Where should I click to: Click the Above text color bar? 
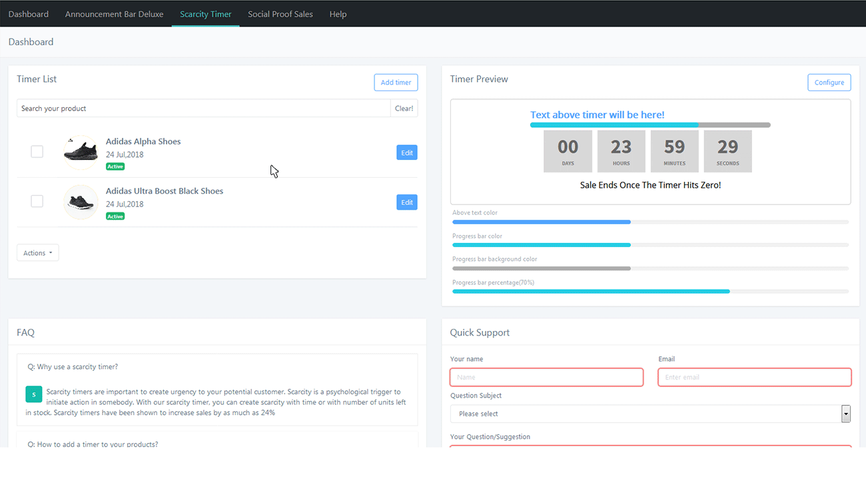[x=650, y=222]
